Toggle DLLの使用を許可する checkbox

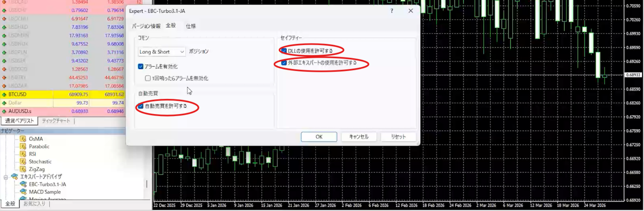coord(284,51)
